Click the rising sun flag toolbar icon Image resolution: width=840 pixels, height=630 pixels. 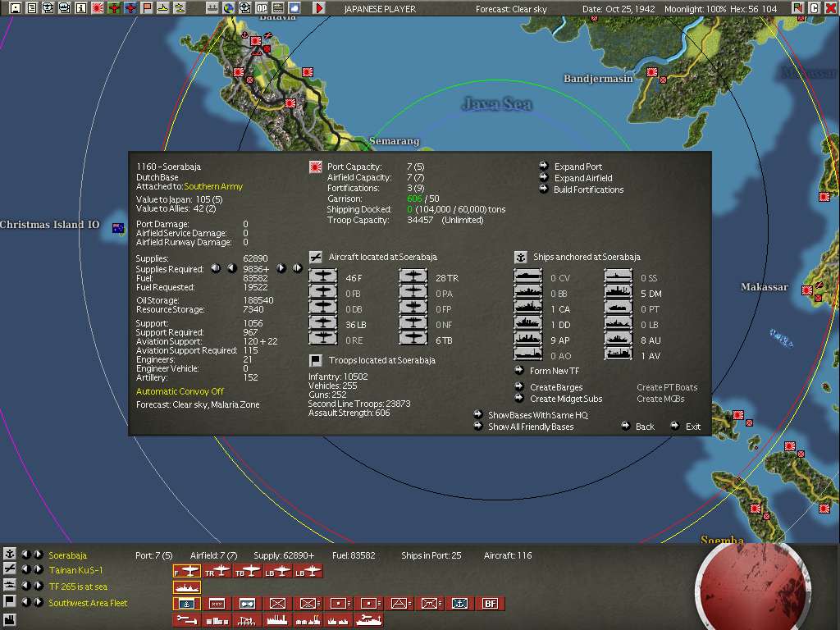click(x=98, y=8)
